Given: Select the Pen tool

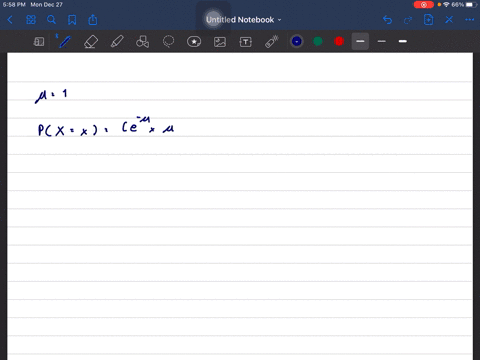Looking at the screenshot, I should [64, 42].
